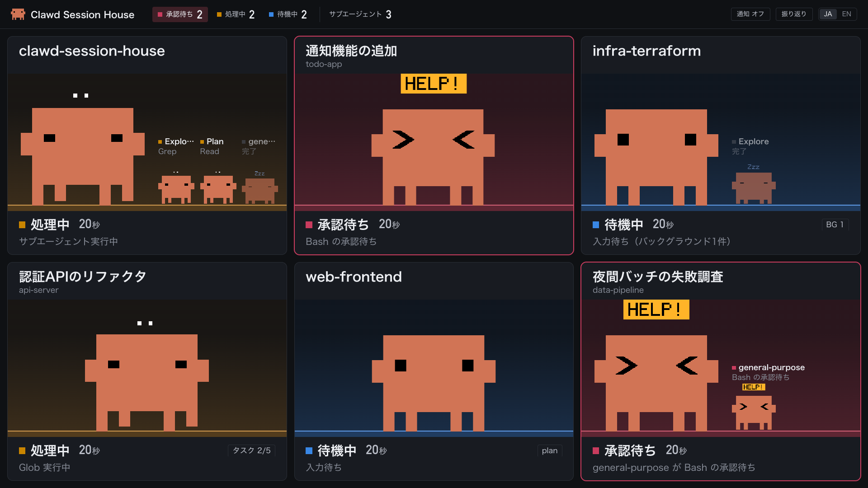This screenshot has height=488, width=868.
Task: Select the Plan Read subagent crab
Action: pos(218,189)
